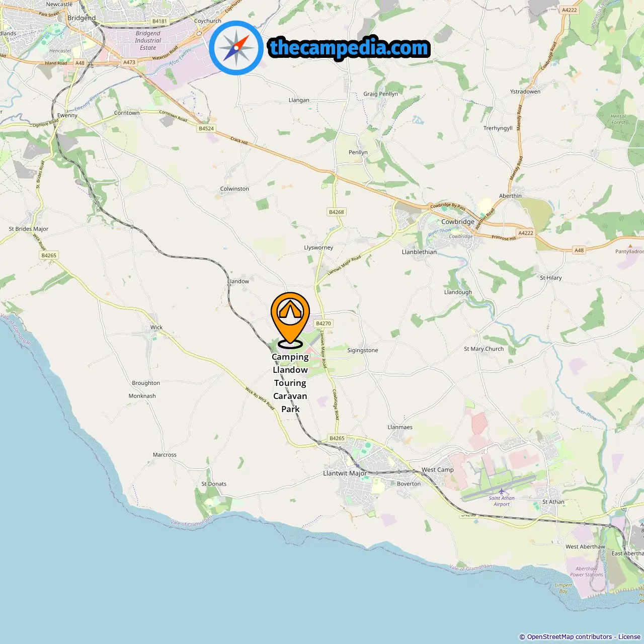This screenshot has width=644, height=644.
Task: Click the B4265 shield near Llantwit Major
Action: pyautogui.click(x=337, y=438)
